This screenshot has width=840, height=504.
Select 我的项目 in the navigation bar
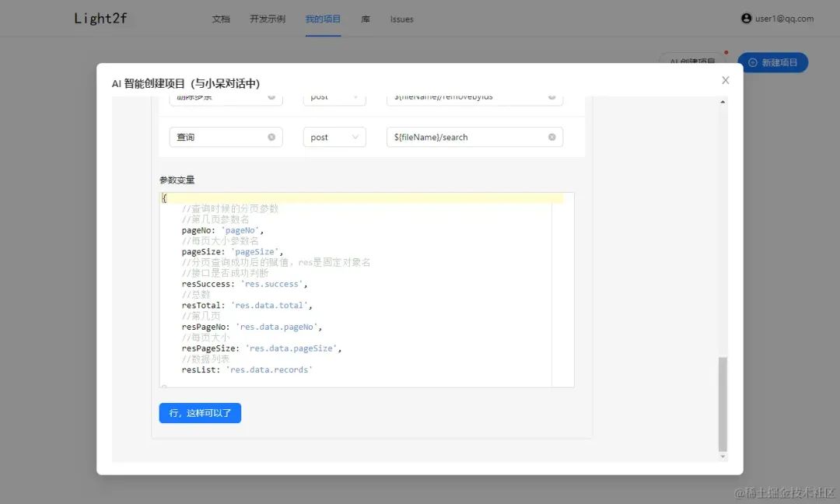(323, 19)
